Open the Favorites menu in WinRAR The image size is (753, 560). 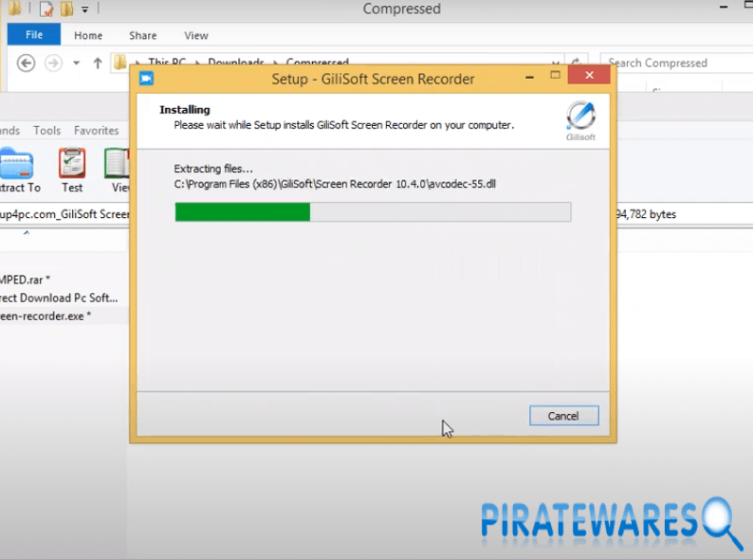(97, 131)
